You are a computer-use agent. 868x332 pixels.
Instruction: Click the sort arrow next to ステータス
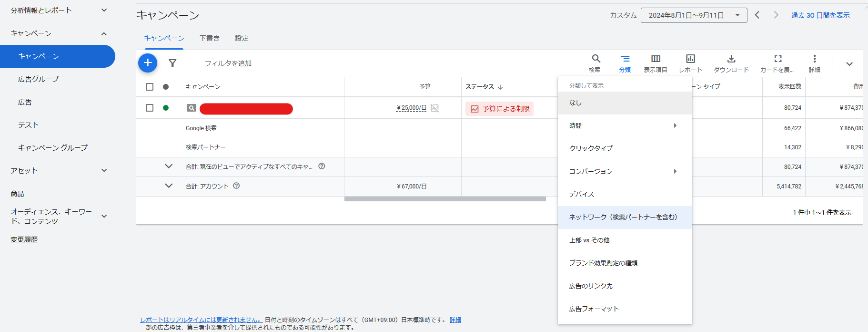[500, 87]
